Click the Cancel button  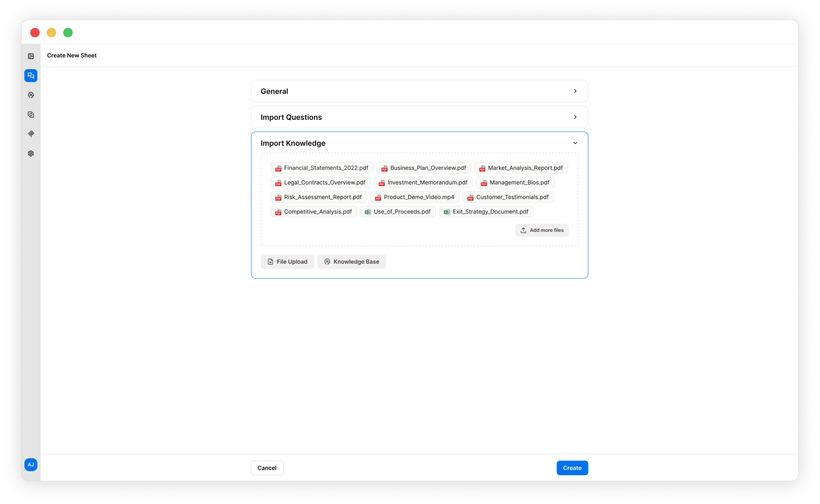point(267,468)
